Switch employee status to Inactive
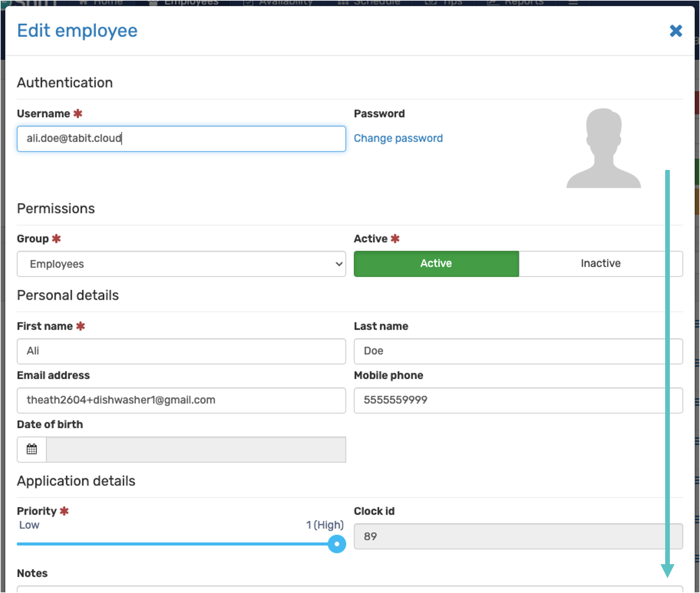Viewport: 700px width, 593px height. [x=600, y=263]
